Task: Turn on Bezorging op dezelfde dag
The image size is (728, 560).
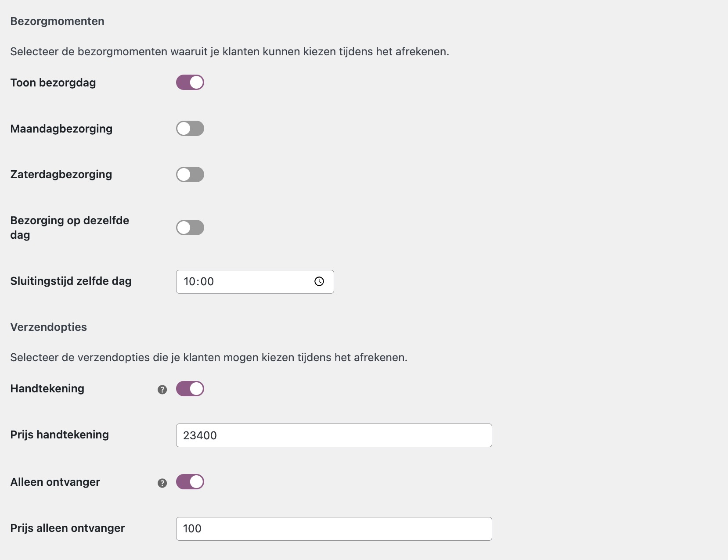Action: [190, 227]
